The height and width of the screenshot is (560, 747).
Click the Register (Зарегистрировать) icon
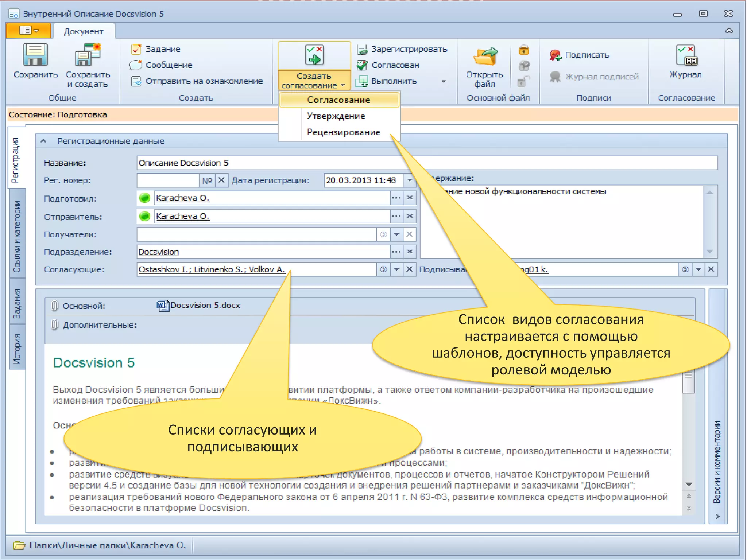(362, 49)
